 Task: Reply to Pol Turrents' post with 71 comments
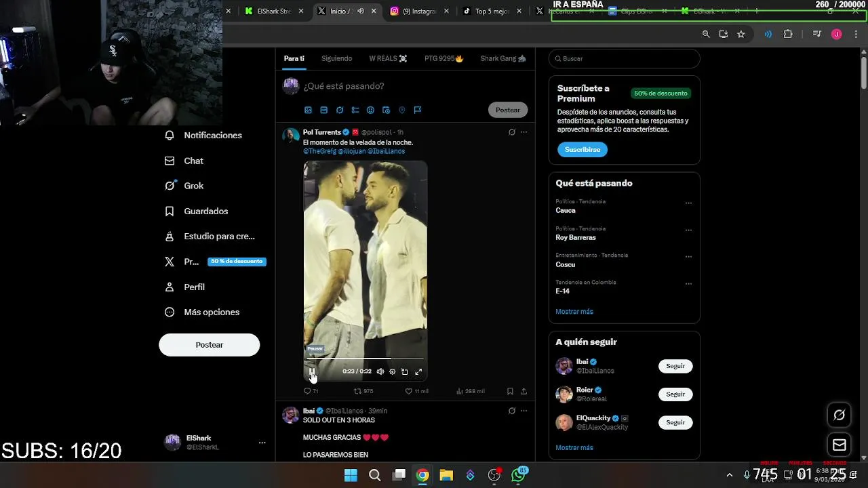[311, 391]
